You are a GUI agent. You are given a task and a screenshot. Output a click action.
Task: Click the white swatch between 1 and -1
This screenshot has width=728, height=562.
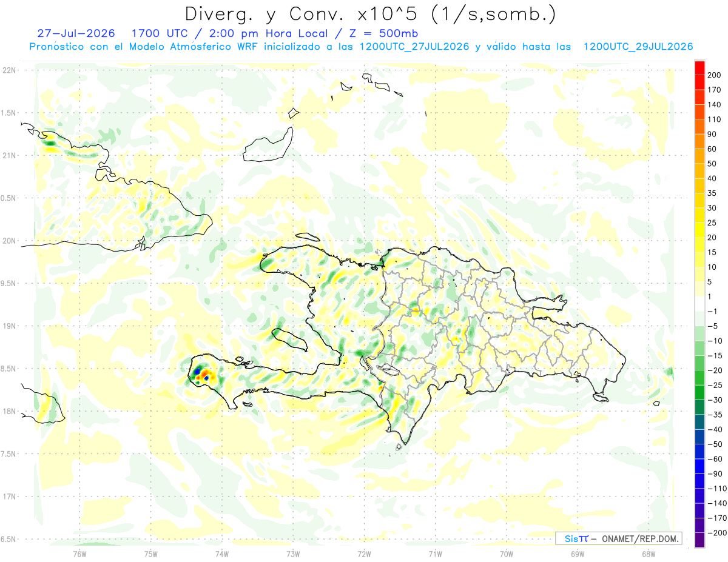pyautogui.click(x=699, y=304)
